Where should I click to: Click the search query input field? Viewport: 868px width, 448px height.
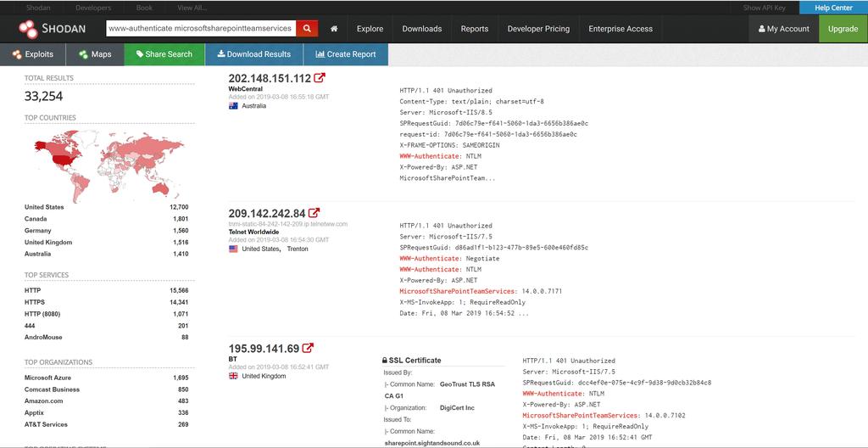[x=201, y=28]
